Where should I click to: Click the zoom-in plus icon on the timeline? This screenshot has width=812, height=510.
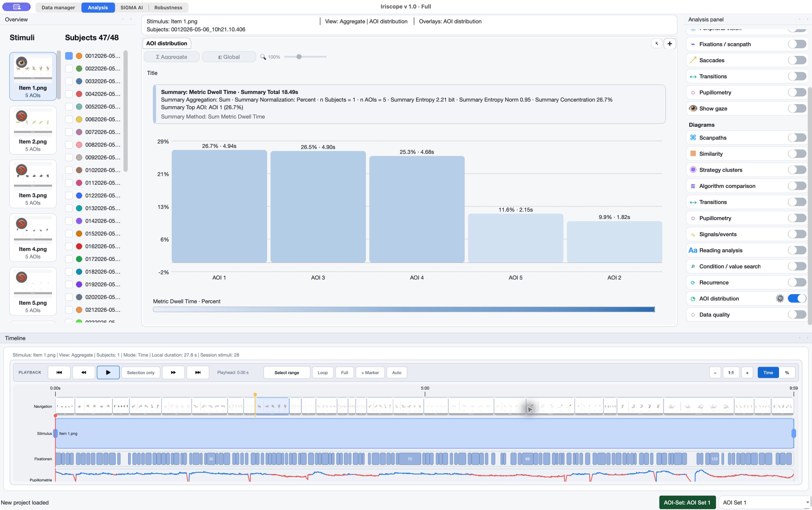tap(747, 372)
